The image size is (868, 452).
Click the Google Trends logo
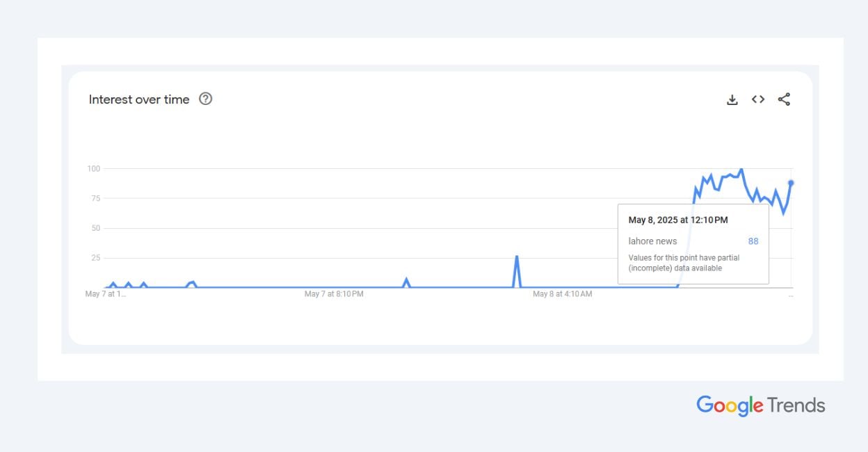tap(760, 405)
